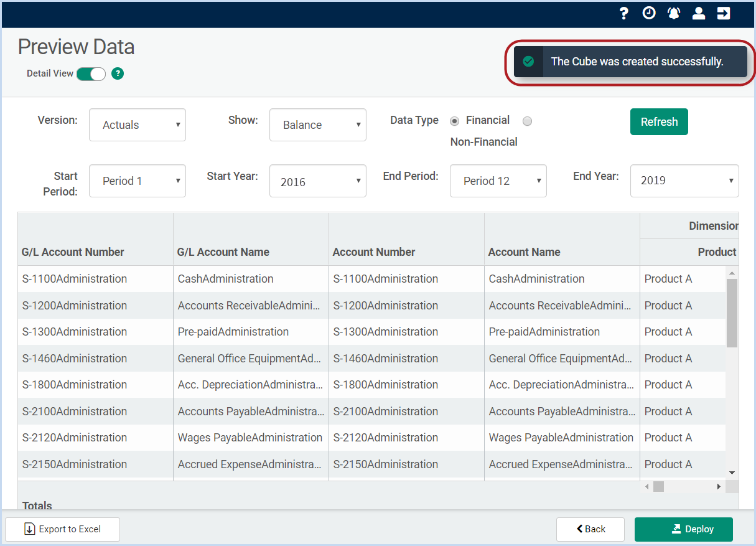
Task: Click the Export to Excel button
Action: coord(62,529)
